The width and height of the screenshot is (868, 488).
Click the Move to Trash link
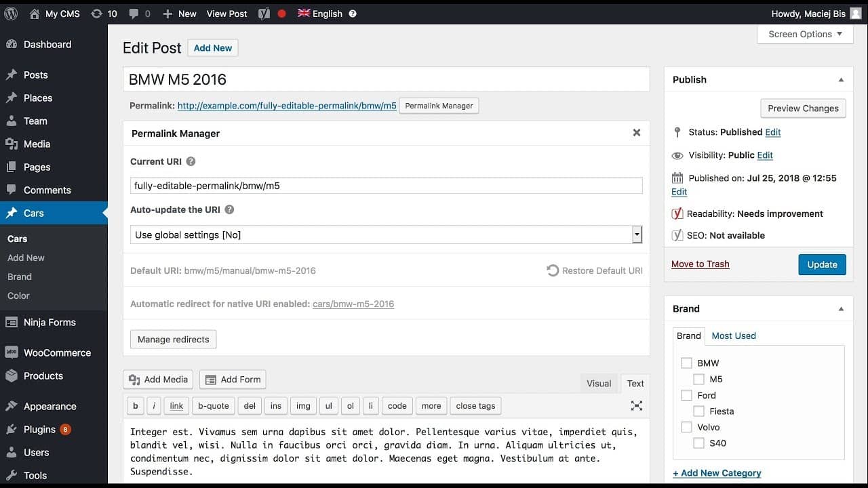click(700, 264)
